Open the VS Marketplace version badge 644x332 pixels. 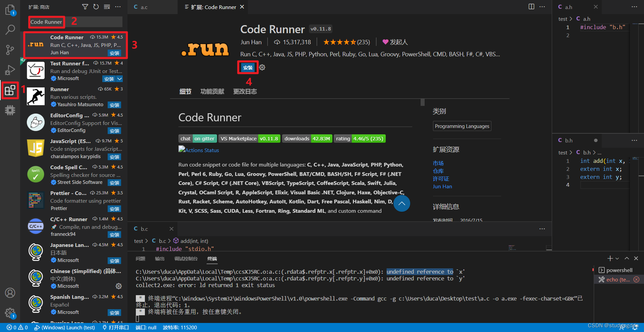pos(249,139)
